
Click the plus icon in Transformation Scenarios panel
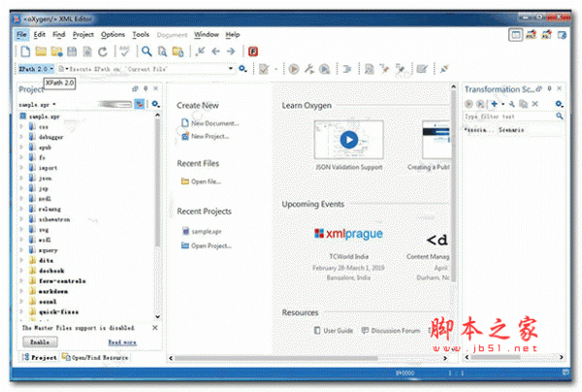click(x=494, y=104)
